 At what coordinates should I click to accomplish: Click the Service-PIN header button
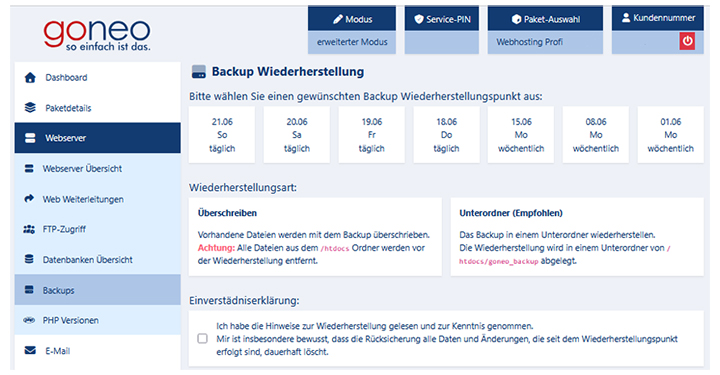click(442, 19)
